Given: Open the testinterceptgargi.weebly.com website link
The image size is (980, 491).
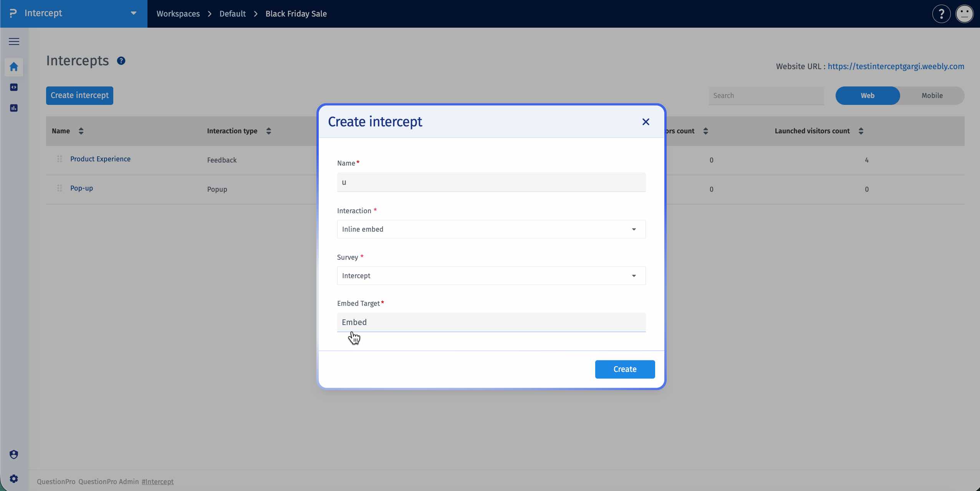Looking at the screenshot, I should (896, 66).
